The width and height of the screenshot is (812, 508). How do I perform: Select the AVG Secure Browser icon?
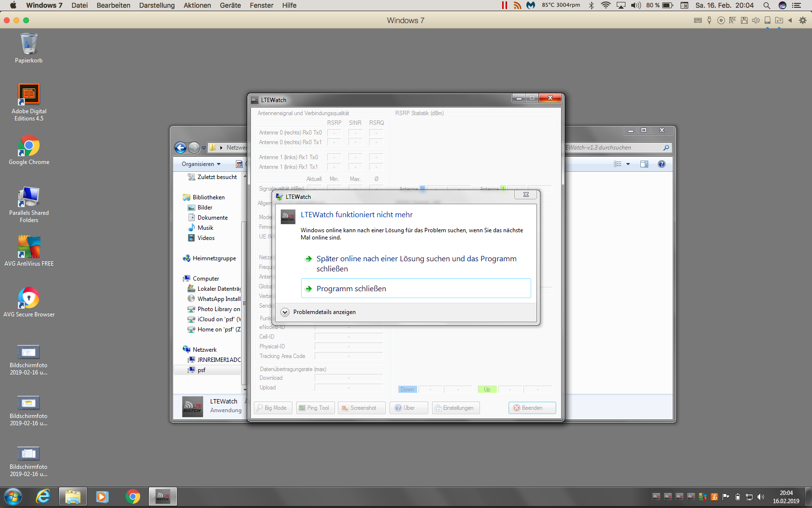29,302
